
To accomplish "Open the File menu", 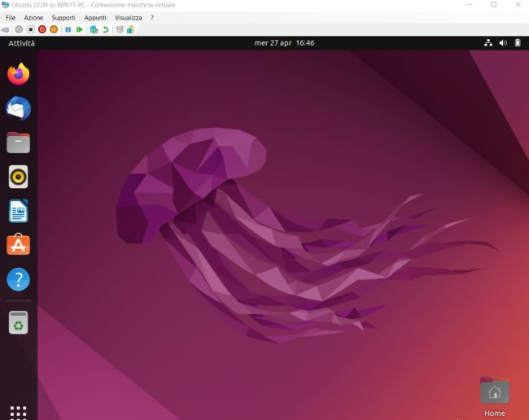I will click(11, 18).
